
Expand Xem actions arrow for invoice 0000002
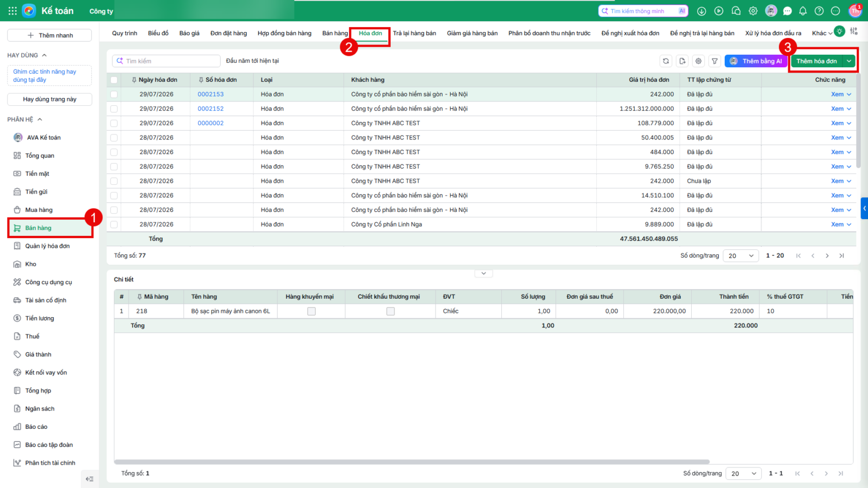[849, 123]
